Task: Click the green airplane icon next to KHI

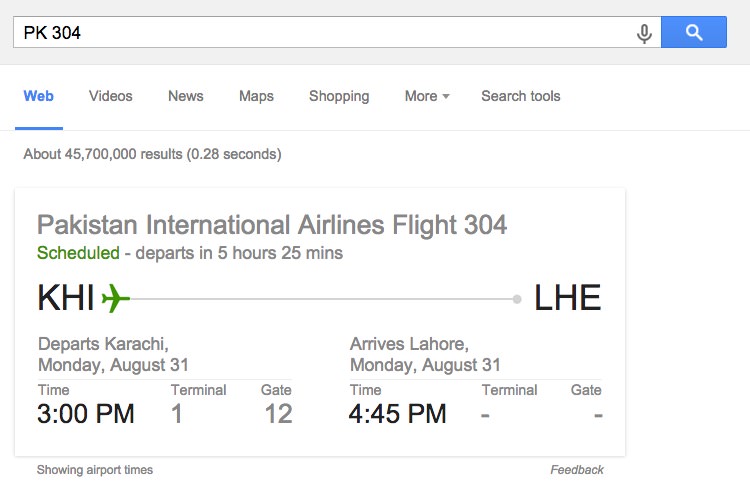Action: [116, 298]
